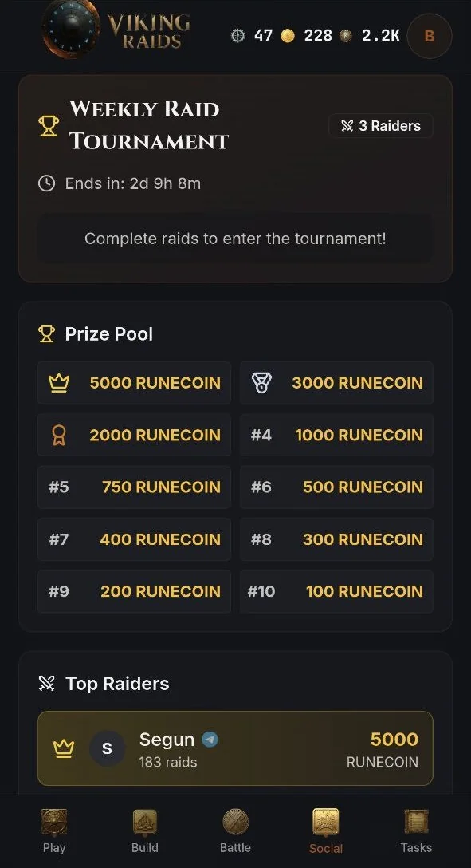Image resolution: width=471 pixels, height=868 pixels.
Task: Tap the #10 100 RUNECOIN prize tile
Action: (336, 591)
